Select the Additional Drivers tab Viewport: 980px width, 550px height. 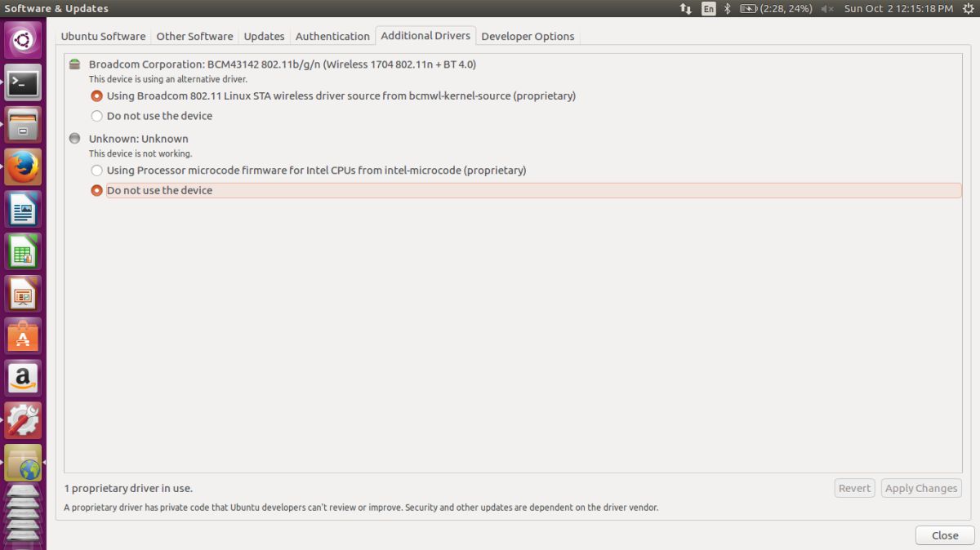(x=425, y=35)
